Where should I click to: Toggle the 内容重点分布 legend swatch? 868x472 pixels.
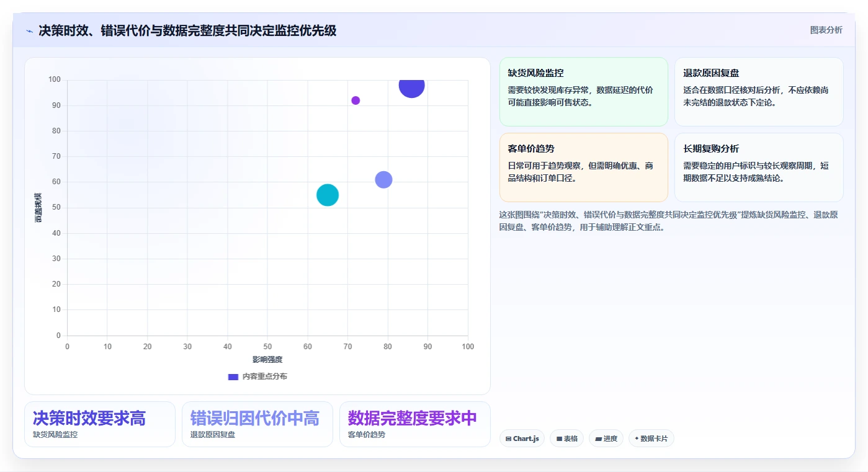click(x=233, y=376)
